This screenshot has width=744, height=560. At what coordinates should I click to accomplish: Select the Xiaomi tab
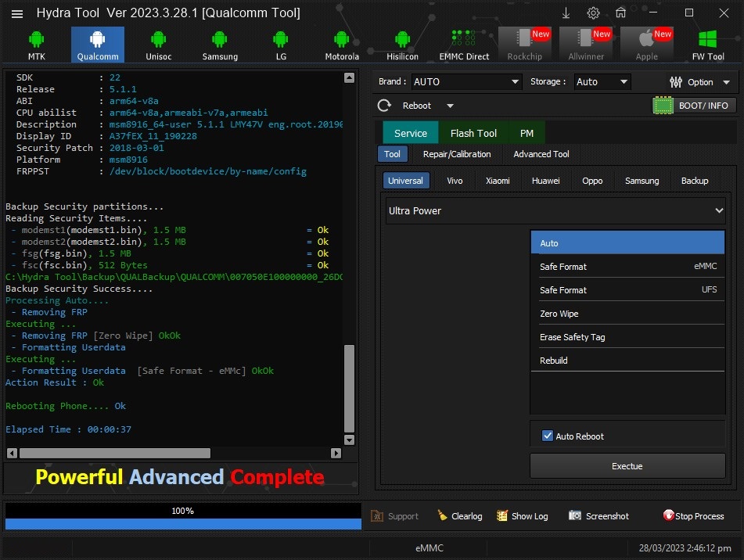[498, 181]
